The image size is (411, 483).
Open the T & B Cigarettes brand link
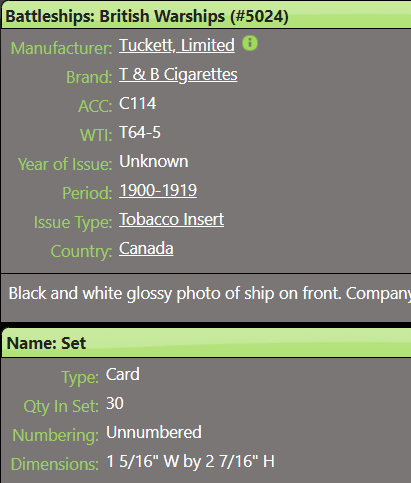(178, 74)
